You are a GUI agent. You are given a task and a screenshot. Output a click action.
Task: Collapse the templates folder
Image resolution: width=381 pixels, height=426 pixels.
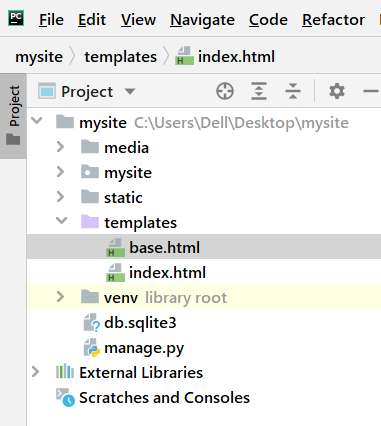point(61,221)
